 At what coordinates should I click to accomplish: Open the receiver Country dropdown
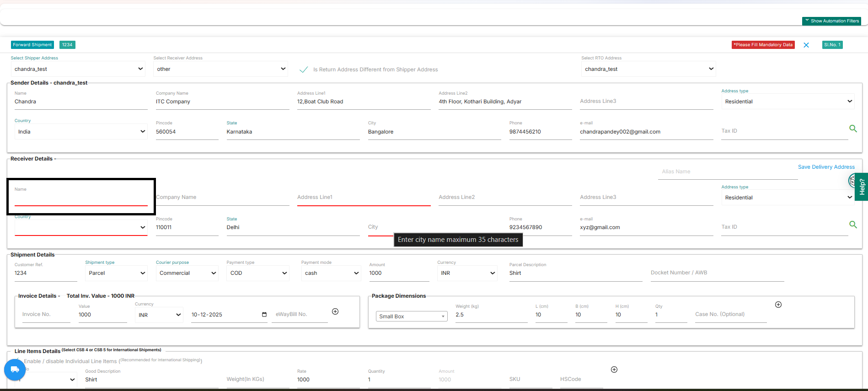coord(81,227)
